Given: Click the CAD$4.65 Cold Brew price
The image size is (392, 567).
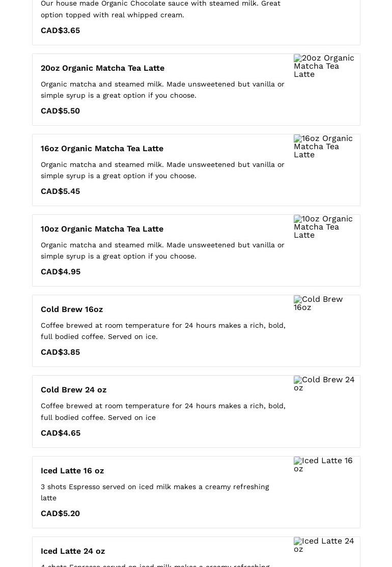Looking at the screenshot, I should [61, 433].
